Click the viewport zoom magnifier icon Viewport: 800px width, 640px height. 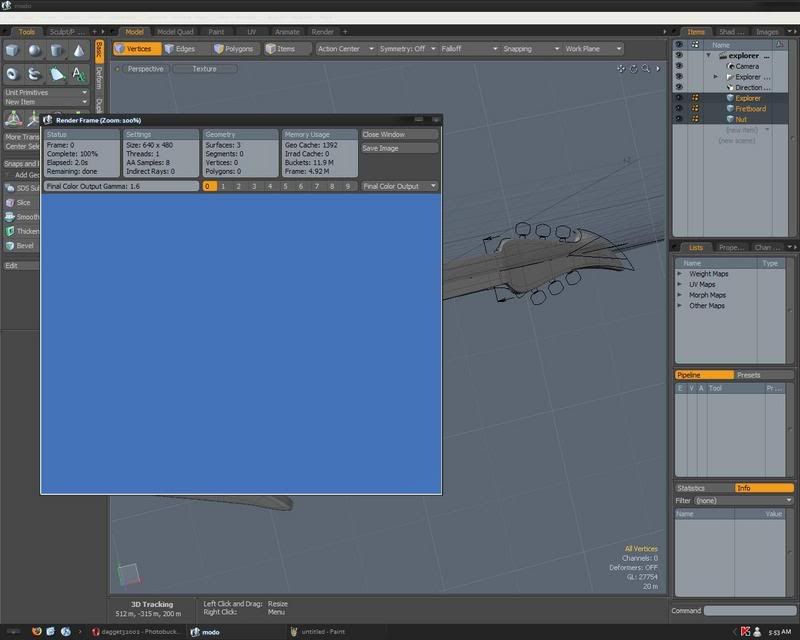pyautogui.click(x=647, y=69)
